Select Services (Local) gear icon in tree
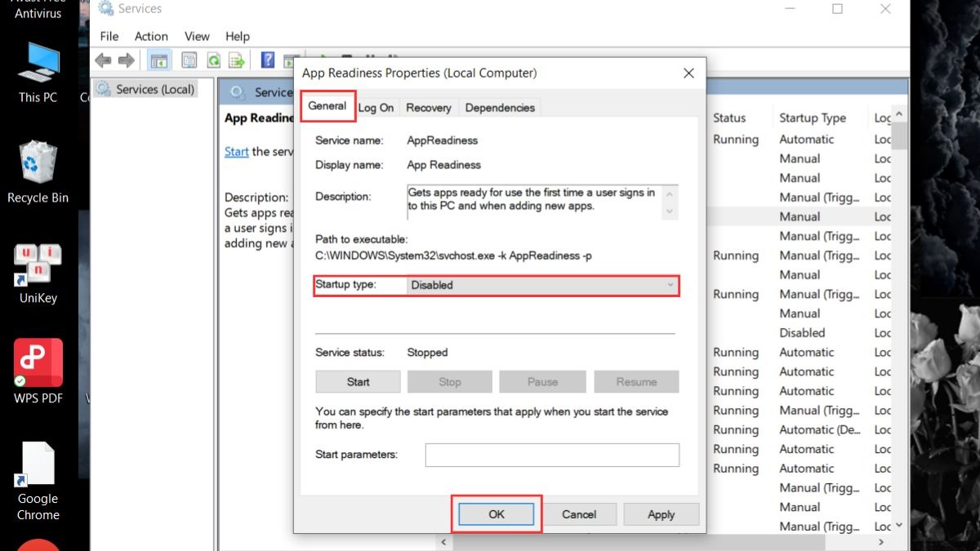Image resolution: width=980 pixels, height=551 pixels. [105, 89]
